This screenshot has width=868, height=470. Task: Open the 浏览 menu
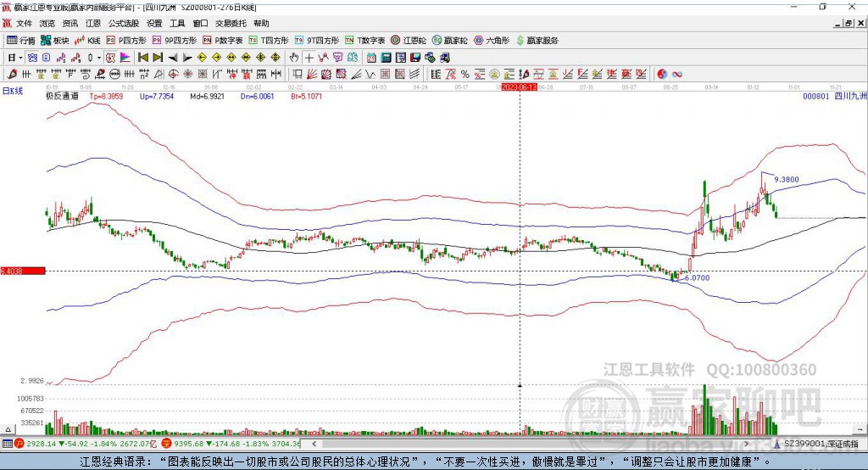47,23
